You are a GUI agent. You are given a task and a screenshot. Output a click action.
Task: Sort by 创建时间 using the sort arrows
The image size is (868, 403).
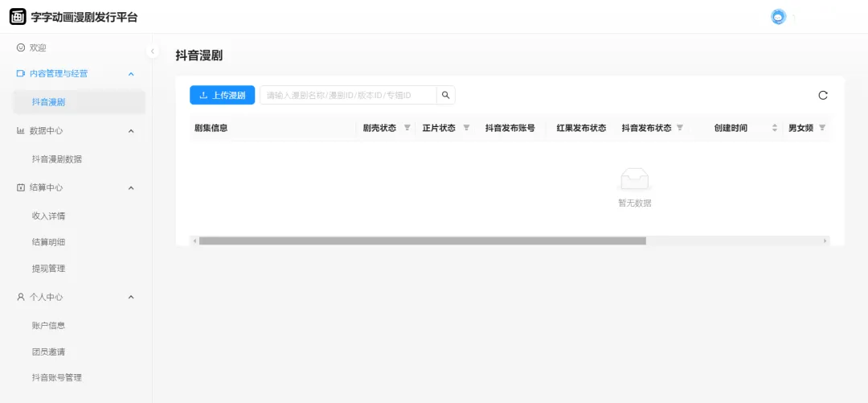coord(775,128)
